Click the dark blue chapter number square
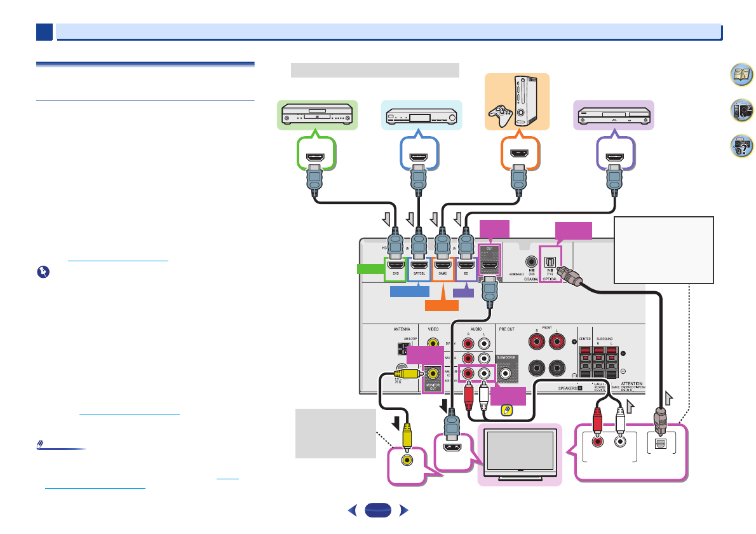The width and height of the screenshot is (756, 534). pos(44,32)
